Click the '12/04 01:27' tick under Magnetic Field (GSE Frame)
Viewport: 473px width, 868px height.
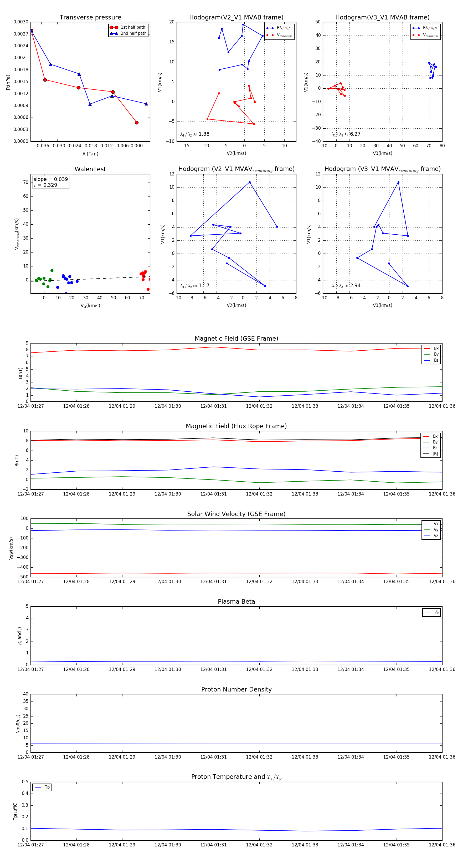tap(31, 406)
